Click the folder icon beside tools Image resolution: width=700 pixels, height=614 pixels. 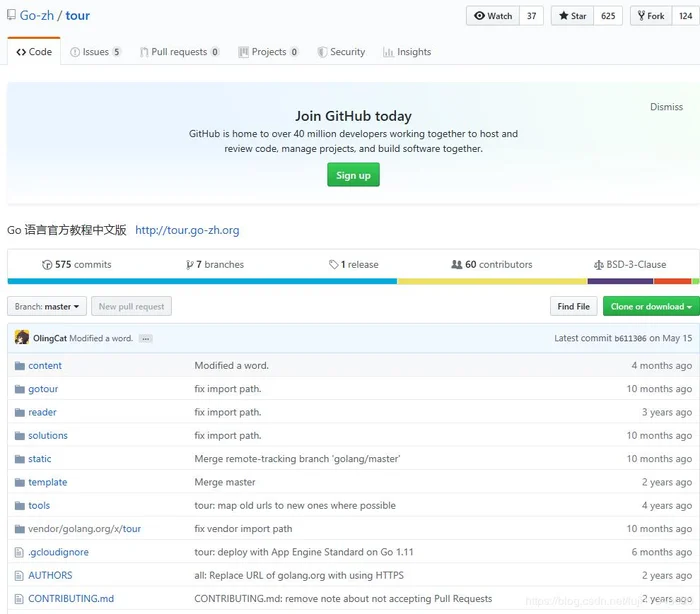click(19, 505)
